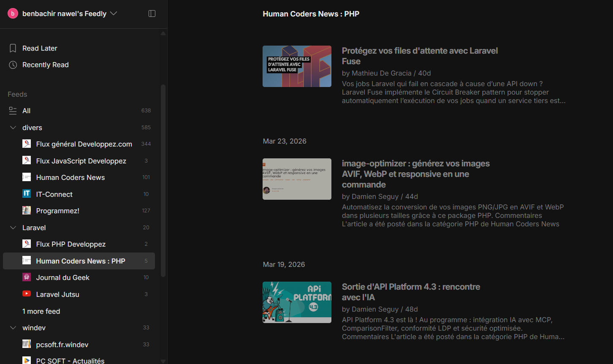Click sidebar scrollbar down arrow

163,361
